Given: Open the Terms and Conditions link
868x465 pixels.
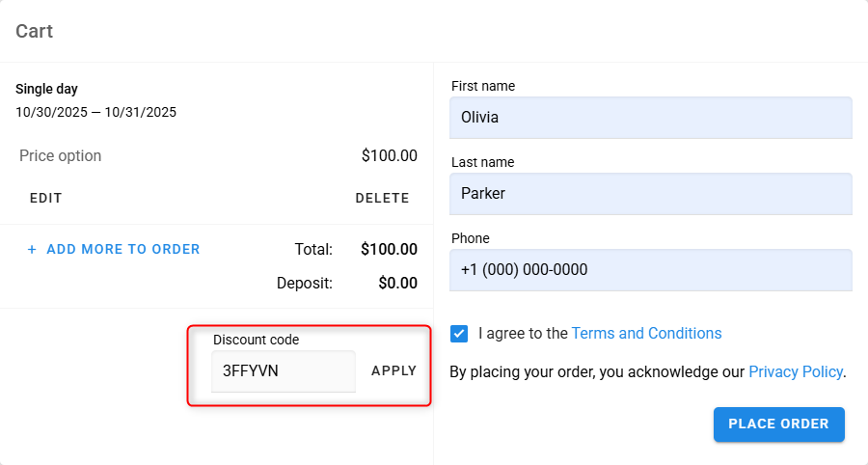Looking at the screenshot, I should (x=646, y=334).
